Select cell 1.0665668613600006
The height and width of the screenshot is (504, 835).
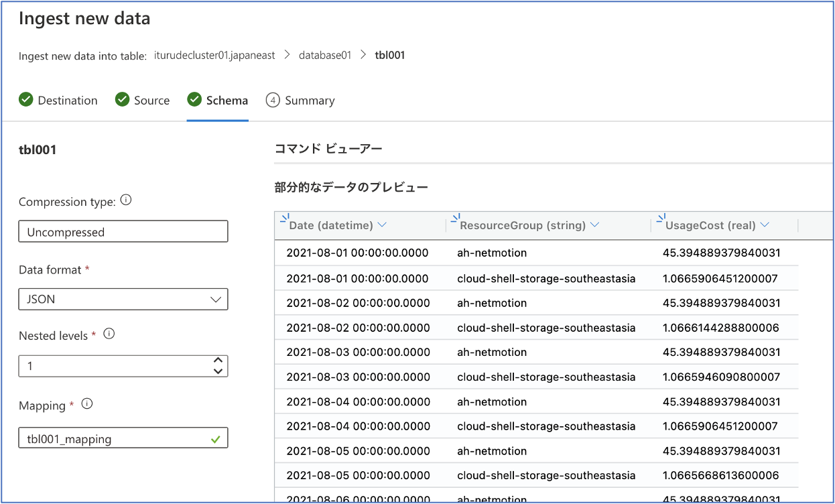pos(720,475)
